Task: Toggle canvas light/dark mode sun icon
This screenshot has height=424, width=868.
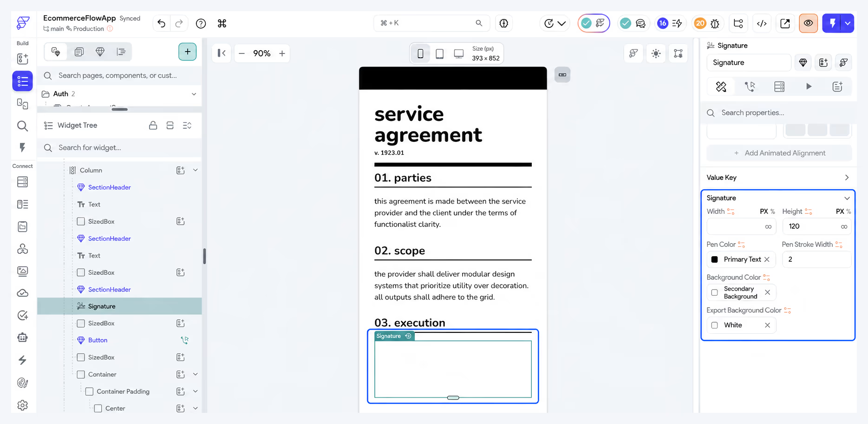Action: click(656, 53)
